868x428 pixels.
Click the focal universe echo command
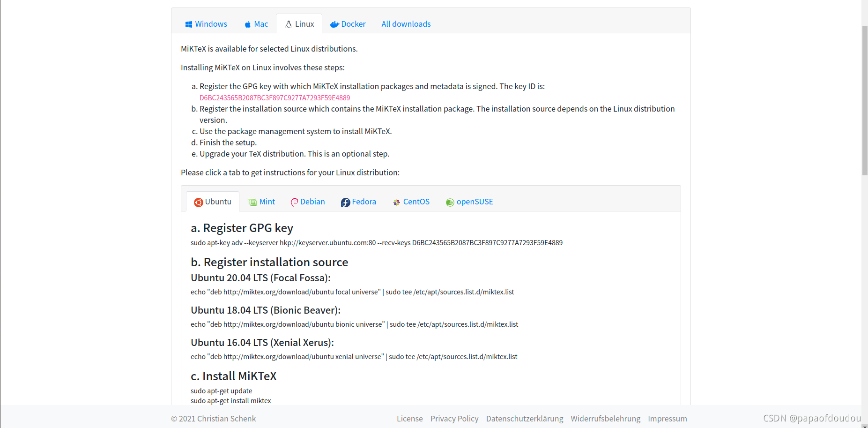pyautogui.click(x=352, y=292)
